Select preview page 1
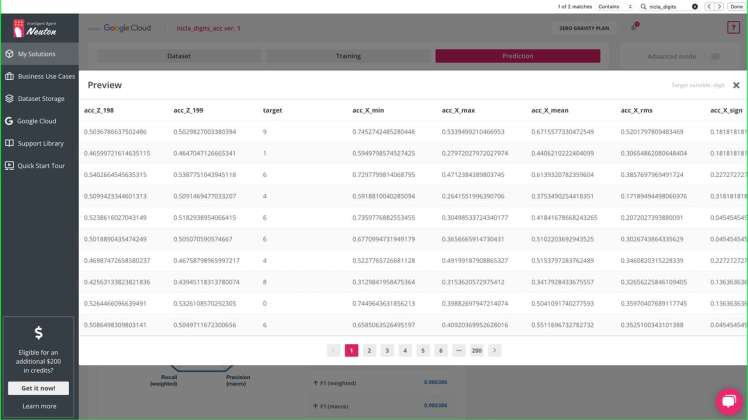 point(352,350)
